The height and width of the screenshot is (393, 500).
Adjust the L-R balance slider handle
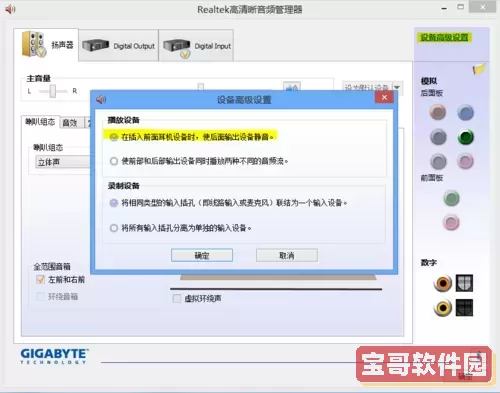pos(53,91)
